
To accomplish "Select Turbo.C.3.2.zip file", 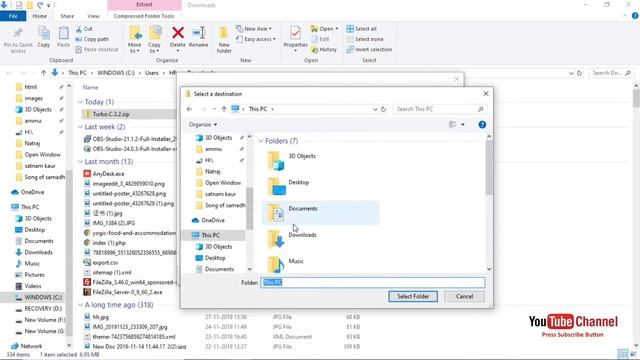I will [129, 114].
